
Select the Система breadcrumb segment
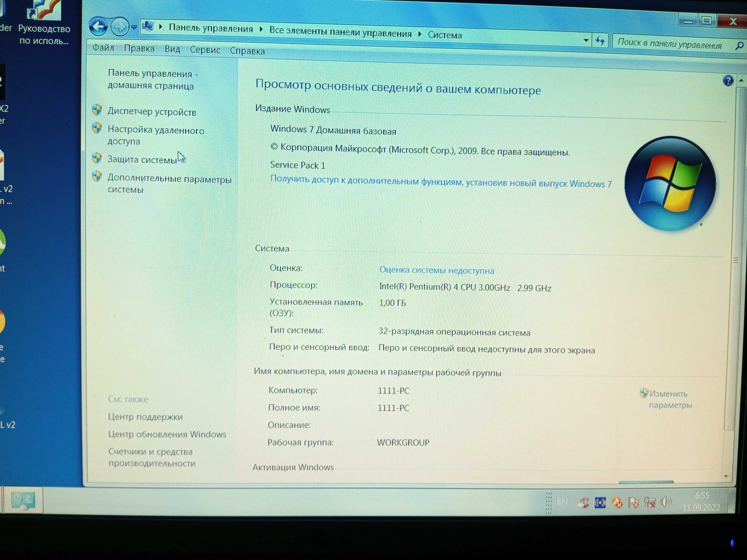point(445,35)
